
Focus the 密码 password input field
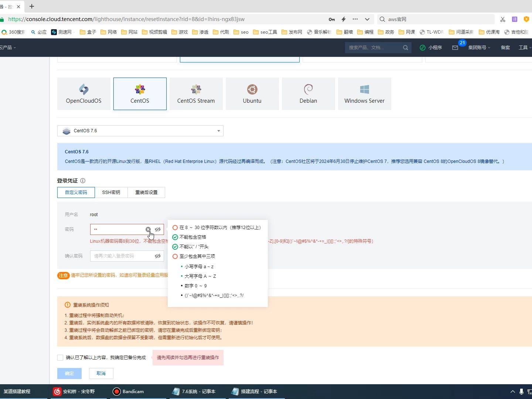[x=127, y=229]
